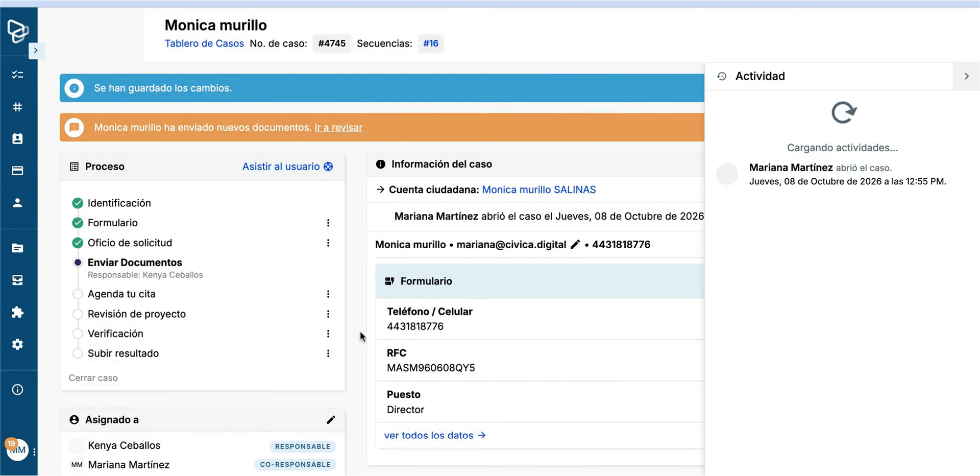Image resolution: width=980 pixels, height=476 pixels.
Task: Open the hash sequences sidebar icon
Action: (18, 107)
